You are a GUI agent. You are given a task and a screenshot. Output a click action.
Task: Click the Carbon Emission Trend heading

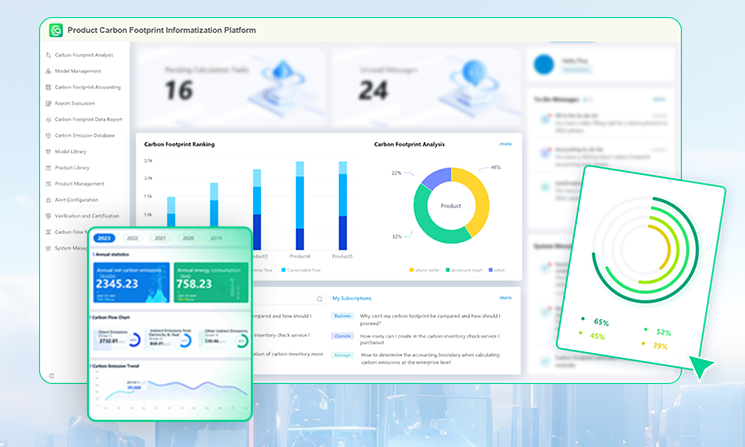[115, 366]
